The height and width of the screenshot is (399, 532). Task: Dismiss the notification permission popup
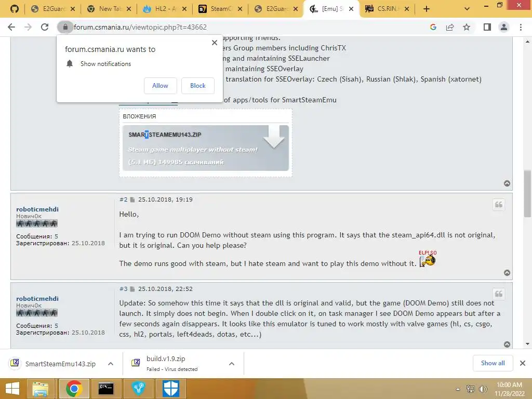[x=215, y=43]
